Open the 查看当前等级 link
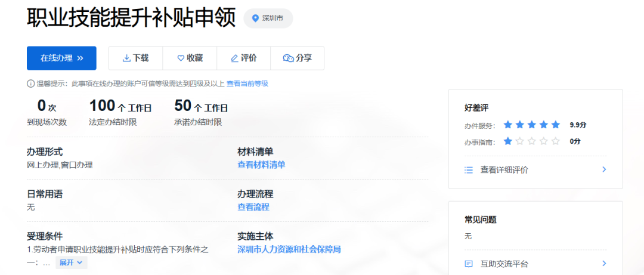Screen dimensions: 644x275 pos(247,84)
